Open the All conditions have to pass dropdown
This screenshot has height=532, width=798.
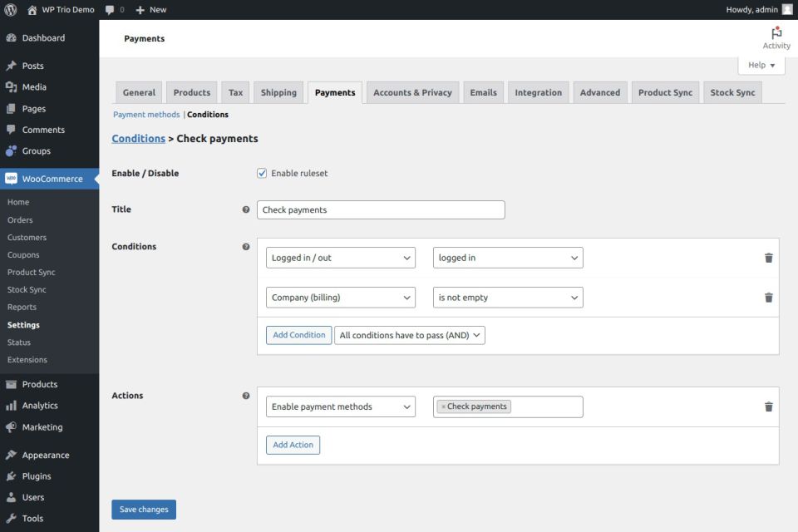point(409,335)
